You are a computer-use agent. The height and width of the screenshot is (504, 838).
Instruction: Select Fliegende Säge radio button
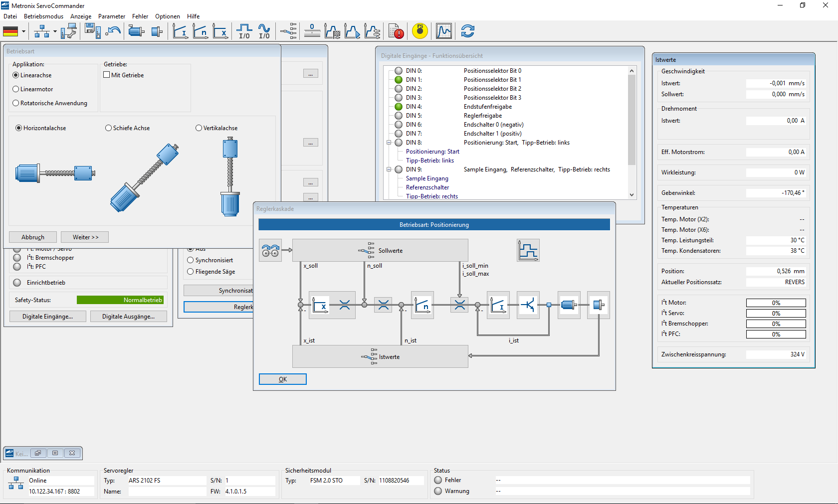pyautogui.click(x=191, y=272)
